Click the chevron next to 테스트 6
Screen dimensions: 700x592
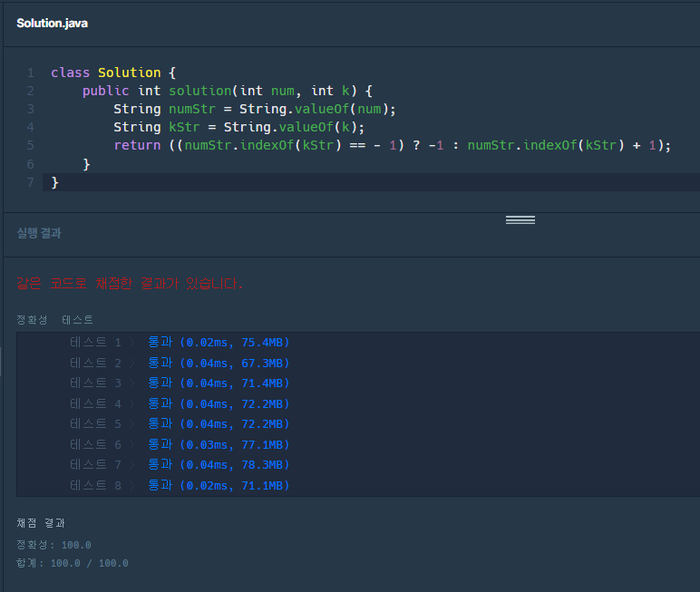pyautogui.click(x=132, y=444)
